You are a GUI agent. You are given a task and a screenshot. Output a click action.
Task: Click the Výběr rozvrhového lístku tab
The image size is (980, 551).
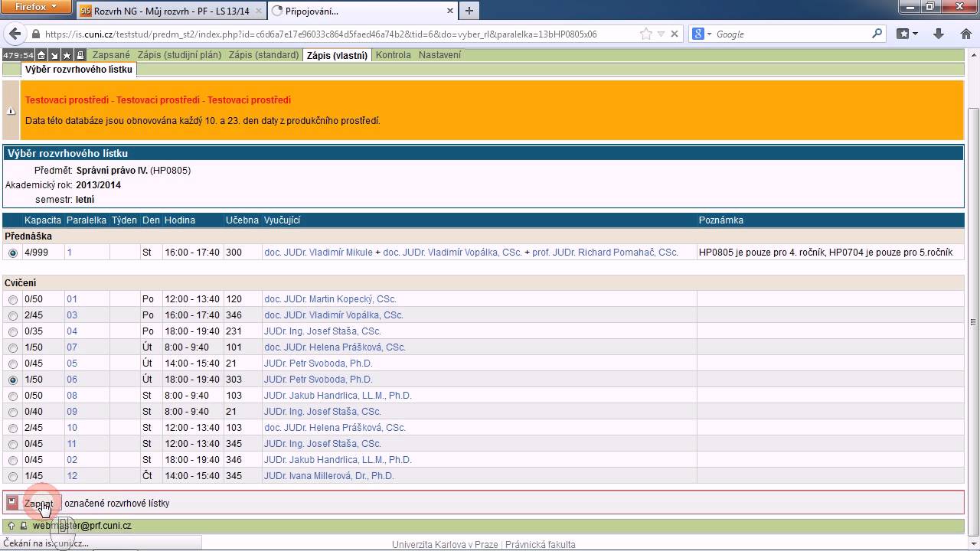[79, 70]
